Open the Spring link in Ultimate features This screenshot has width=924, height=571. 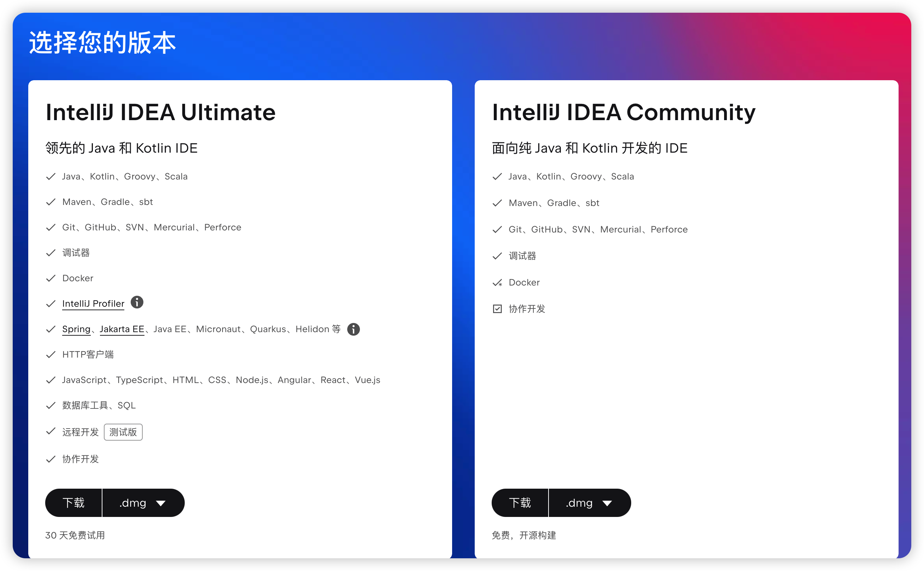76,329
